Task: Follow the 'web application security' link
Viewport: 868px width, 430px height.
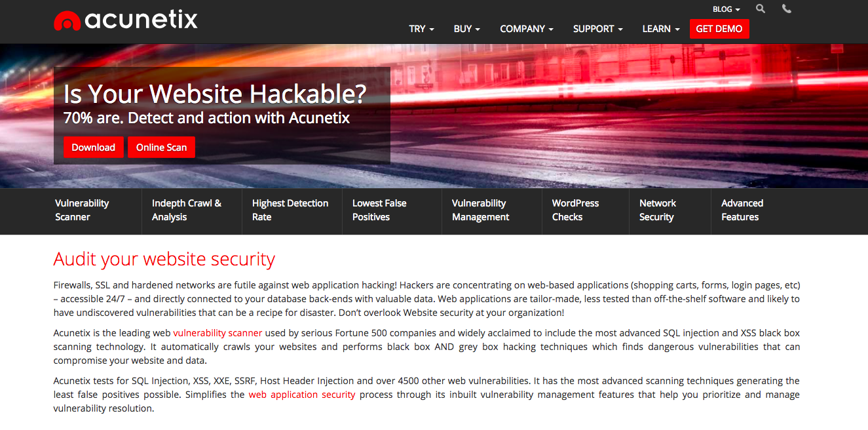Action: click(302, 395)
